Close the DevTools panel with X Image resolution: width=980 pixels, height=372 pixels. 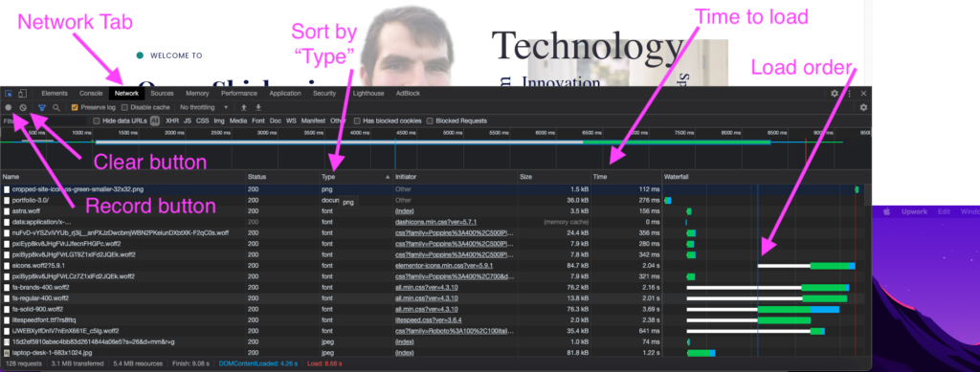863,94
